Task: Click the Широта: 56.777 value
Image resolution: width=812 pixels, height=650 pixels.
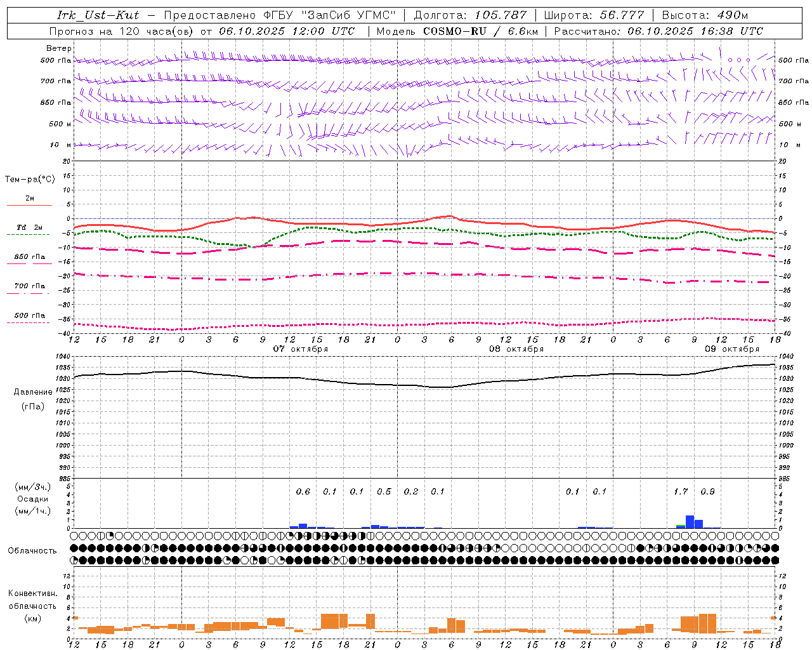Action: [x=594, y=15]
